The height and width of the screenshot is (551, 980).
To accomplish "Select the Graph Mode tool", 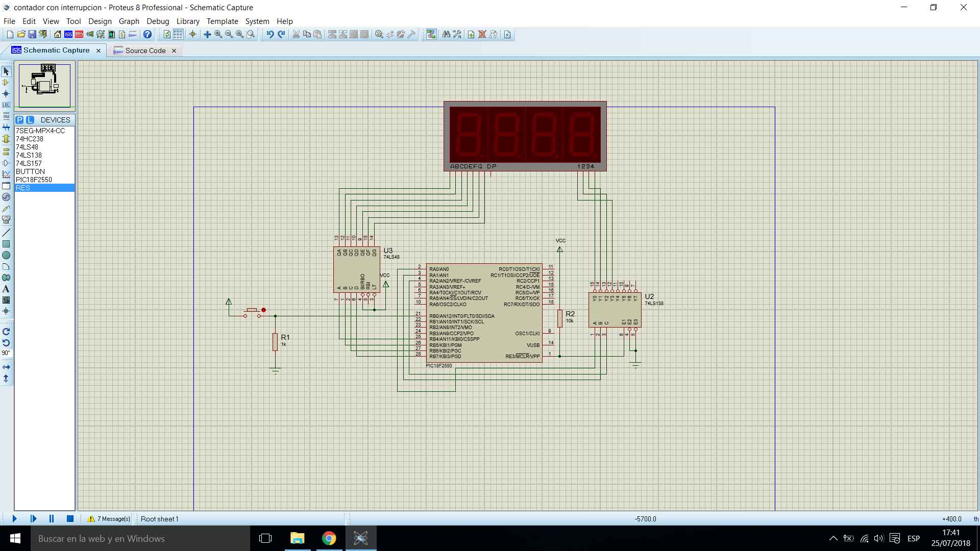I will [x=6, y=174].
